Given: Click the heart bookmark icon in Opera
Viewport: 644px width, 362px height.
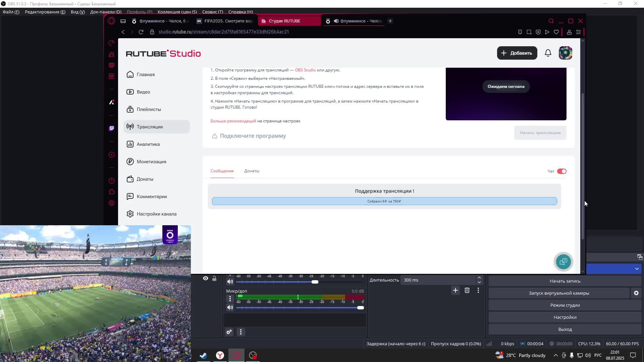Looking at the screenshot, I should point(556,32).
